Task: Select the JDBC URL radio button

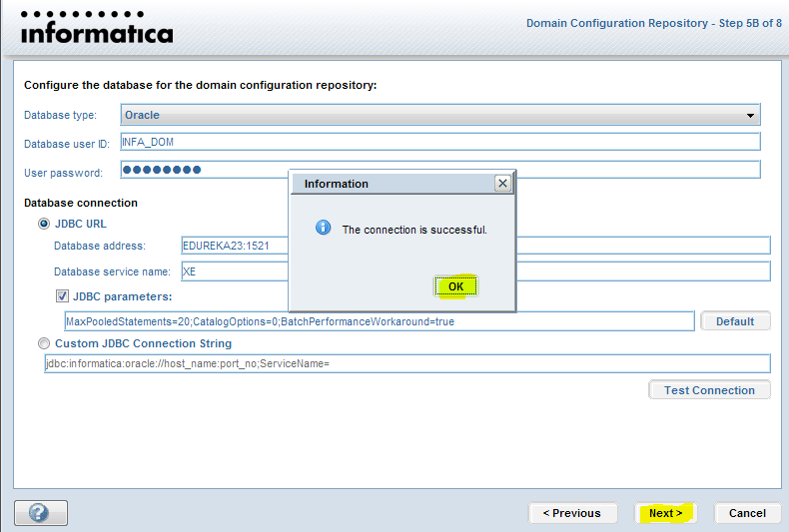Action: (x=44, y=224)
